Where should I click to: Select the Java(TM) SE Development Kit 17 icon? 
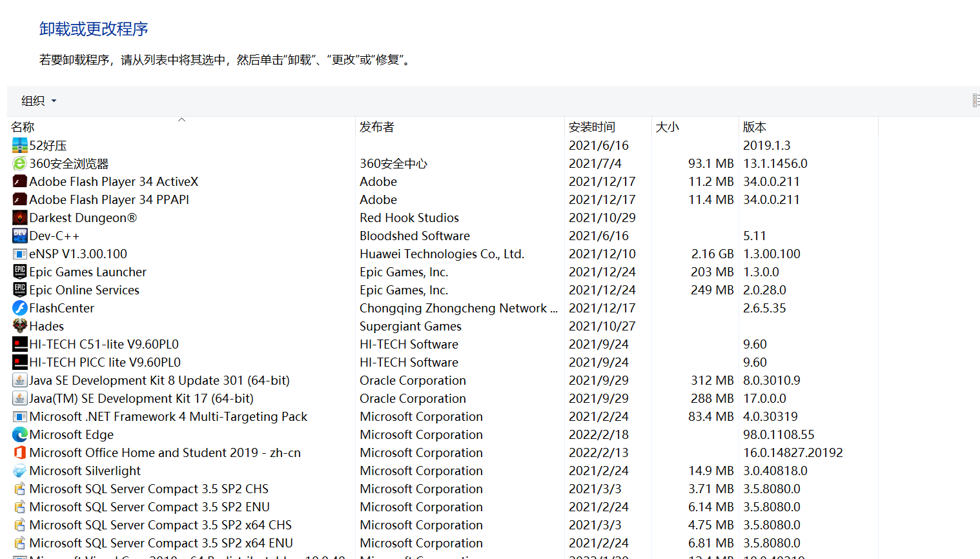[20, 398]
